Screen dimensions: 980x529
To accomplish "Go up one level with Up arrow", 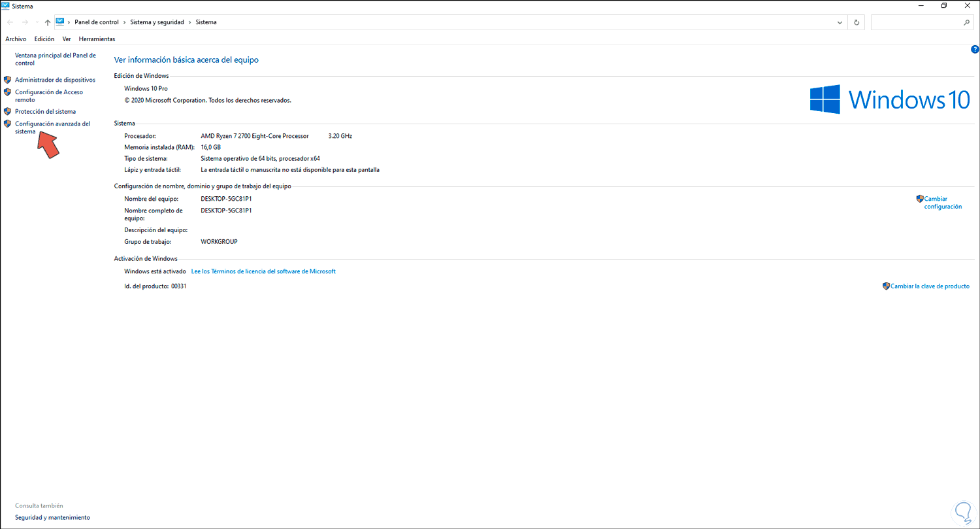I will tap(48, 22).
